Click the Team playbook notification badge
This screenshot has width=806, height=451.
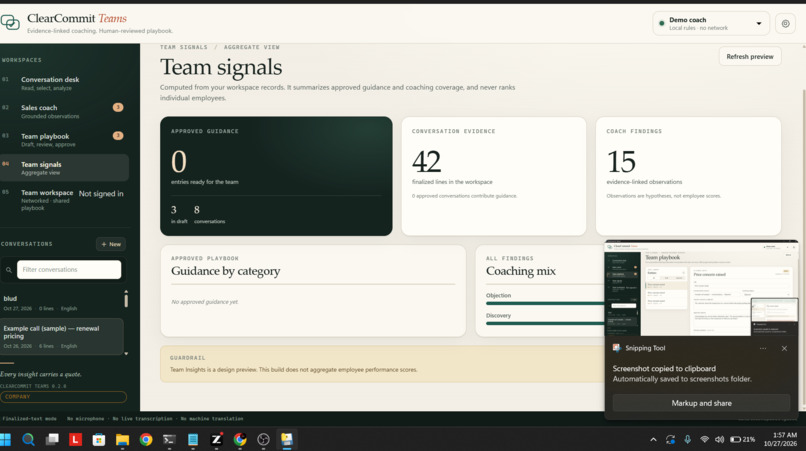118,136
